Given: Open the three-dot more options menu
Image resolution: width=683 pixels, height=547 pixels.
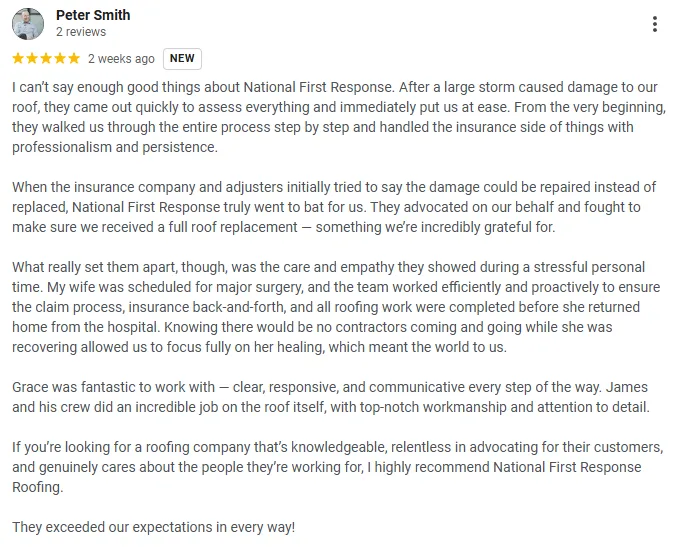Looking at the screenshot, I should (x=654, y=24).
